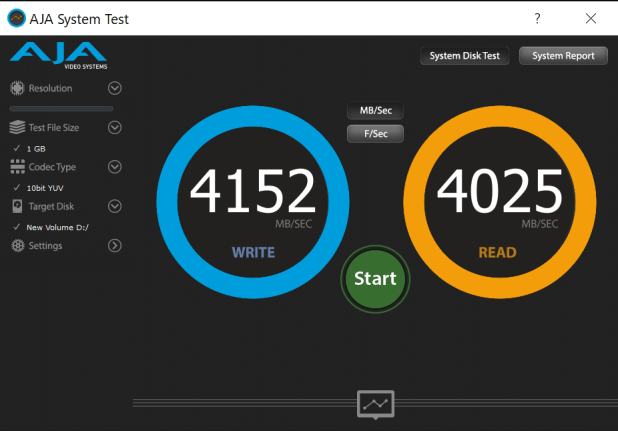Open the System Report
The height and width of the screenshot is (431, 618).
[x=563, y=56]
